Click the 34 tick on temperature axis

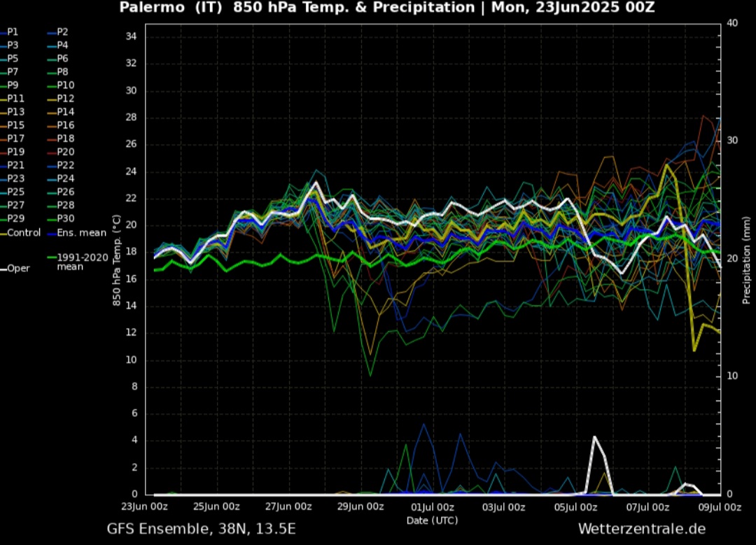click(131, 36)
